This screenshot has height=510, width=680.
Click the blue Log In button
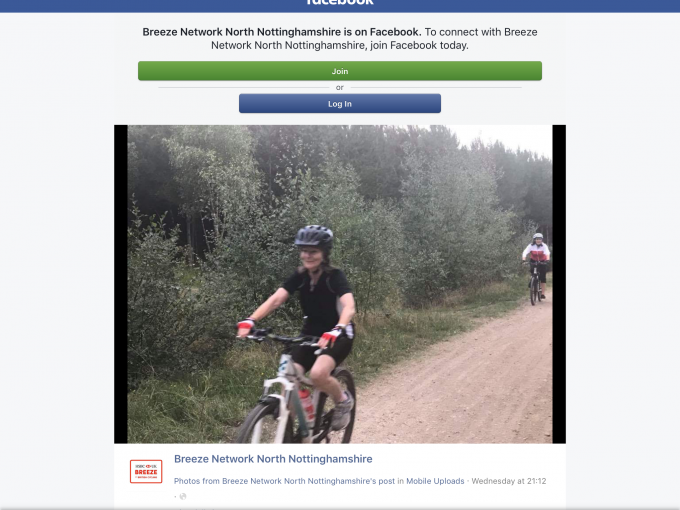340,104
